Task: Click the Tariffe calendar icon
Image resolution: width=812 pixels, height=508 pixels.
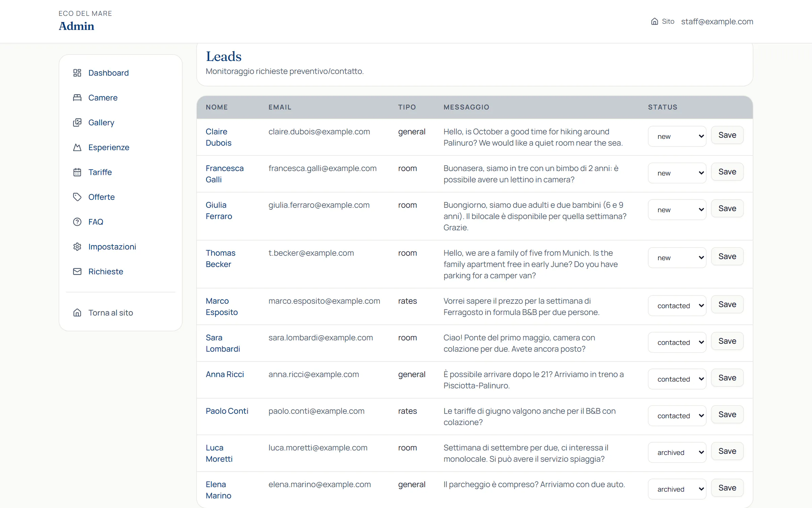Action: pyautogui.click(x=77, y=172)
